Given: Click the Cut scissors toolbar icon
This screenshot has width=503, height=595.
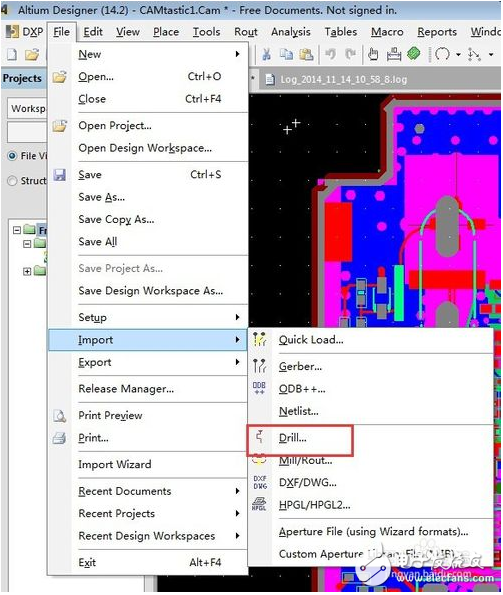Looking at the screenshot, I should (x=266, y=54).
